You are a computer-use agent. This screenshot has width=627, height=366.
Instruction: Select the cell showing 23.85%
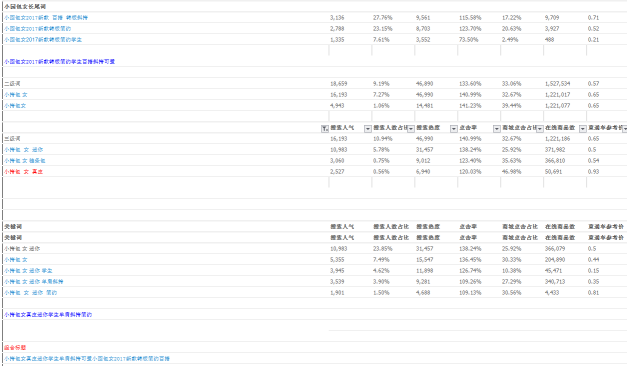pos(383,248)
